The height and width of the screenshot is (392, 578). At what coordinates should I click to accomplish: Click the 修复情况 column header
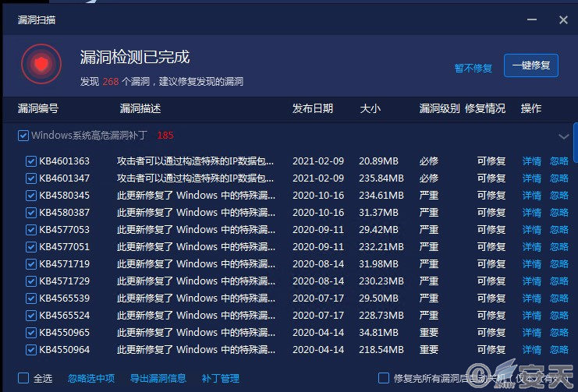pos(485,108)
